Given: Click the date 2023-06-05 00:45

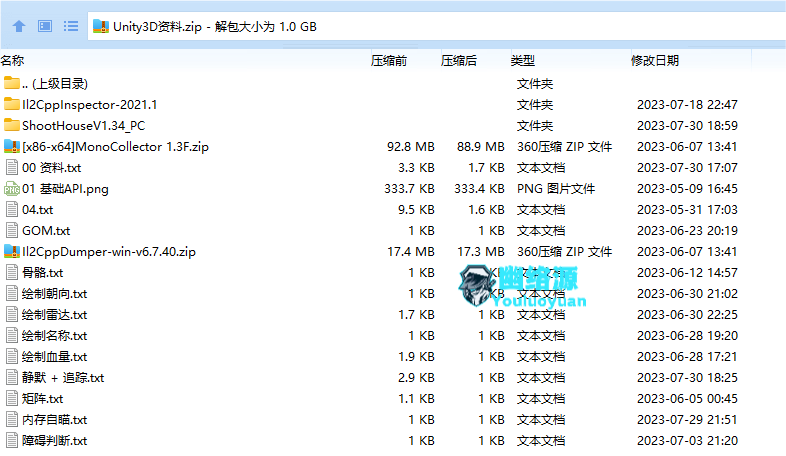Looking at the screenshot, I should (x=687, y=399).
